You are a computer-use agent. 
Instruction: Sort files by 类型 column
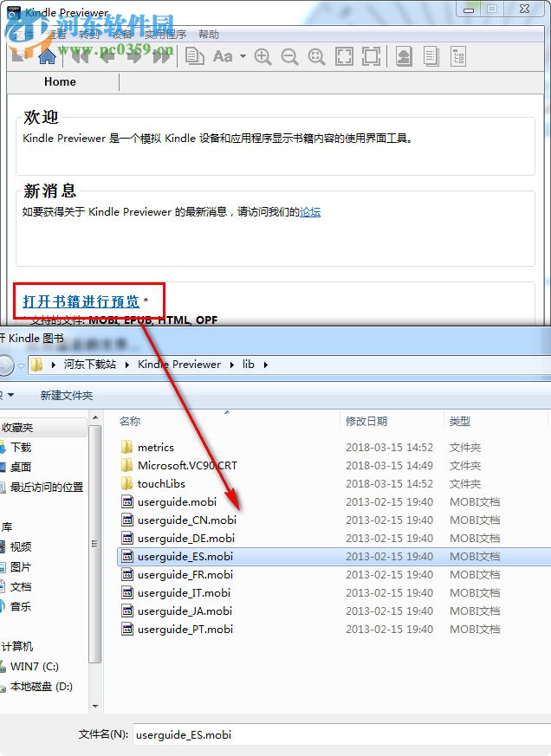[x=459, y=422]
